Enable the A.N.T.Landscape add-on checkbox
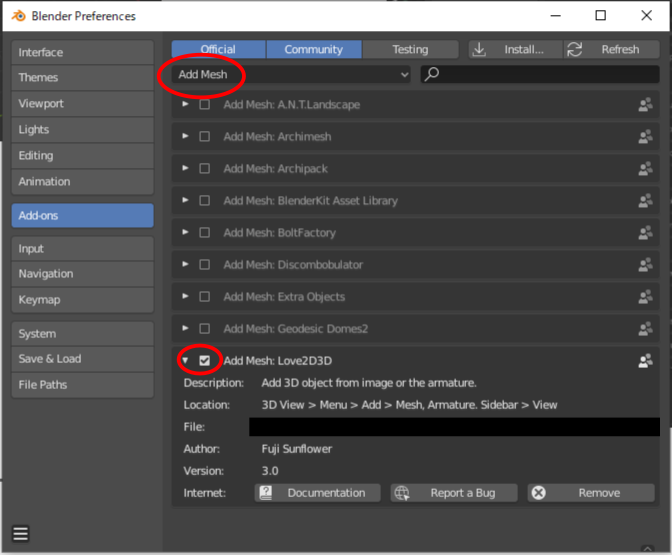The width and height of the screenshot is (672, 555). (x=205, y=105)
